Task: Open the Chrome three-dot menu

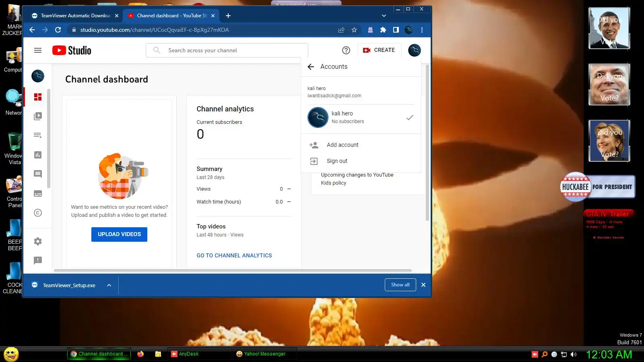Action: (422, 30)
